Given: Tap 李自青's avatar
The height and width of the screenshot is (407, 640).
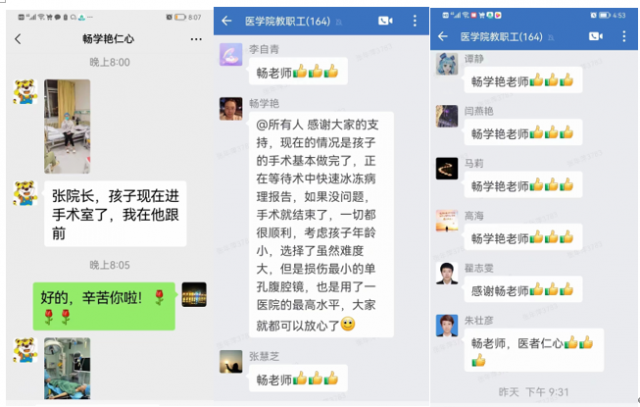Looking at the screenshot, I should coord(231,54).
